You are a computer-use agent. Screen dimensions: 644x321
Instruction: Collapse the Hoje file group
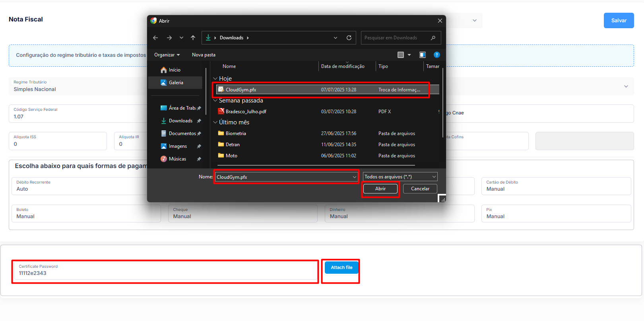click(215, 79)
